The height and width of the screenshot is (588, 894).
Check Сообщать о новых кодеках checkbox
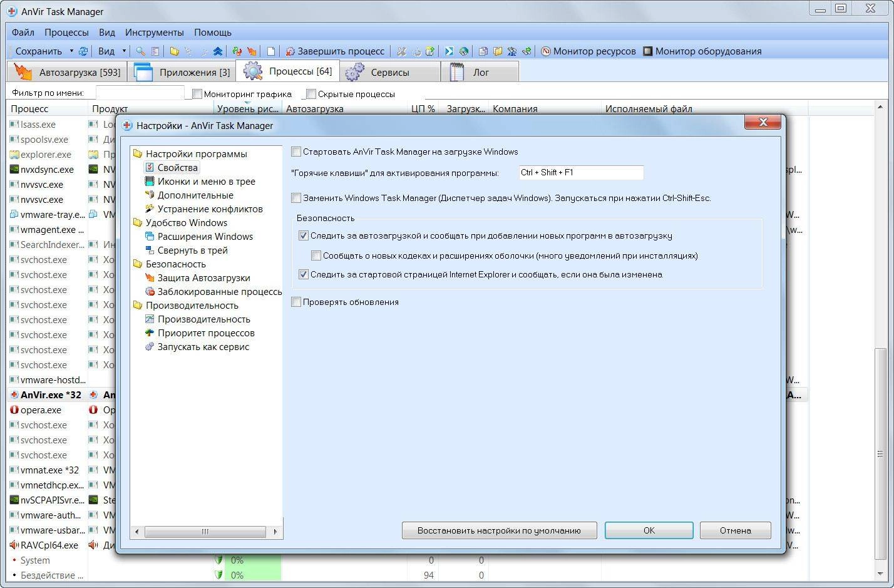tap(316, 255)
